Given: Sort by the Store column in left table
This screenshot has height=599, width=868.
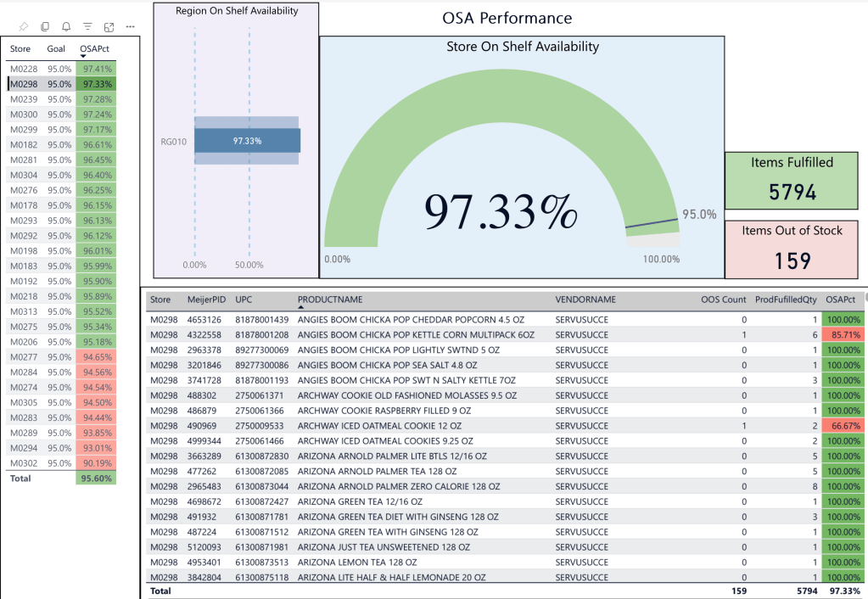Looking at the screenshot, I should click(20, 49).
